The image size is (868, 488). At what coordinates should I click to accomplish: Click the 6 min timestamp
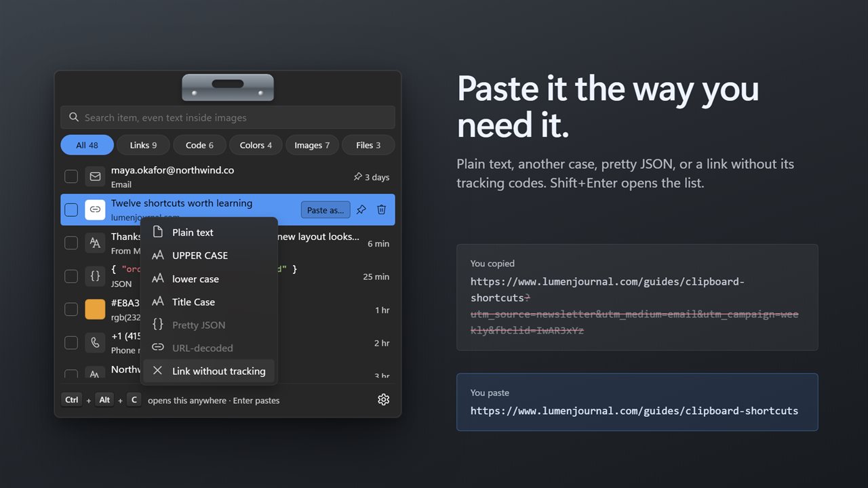click(378, 243)
